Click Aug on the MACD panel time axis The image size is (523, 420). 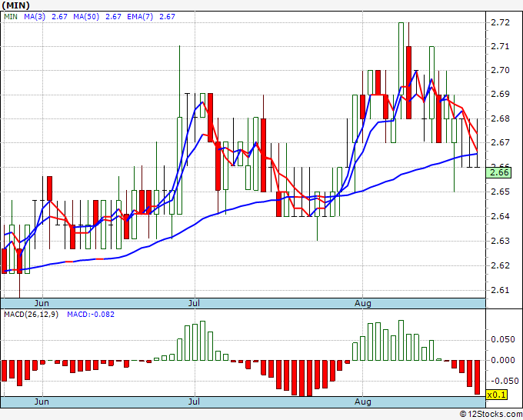363,402
